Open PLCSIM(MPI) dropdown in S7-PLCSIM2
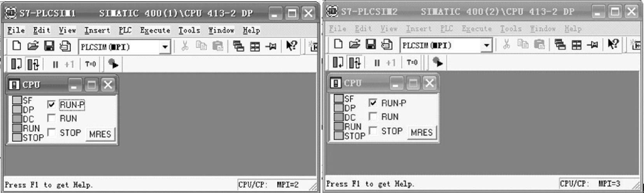Image resolution: width=644 pixels, height=193 pixels. click(486, 45)
